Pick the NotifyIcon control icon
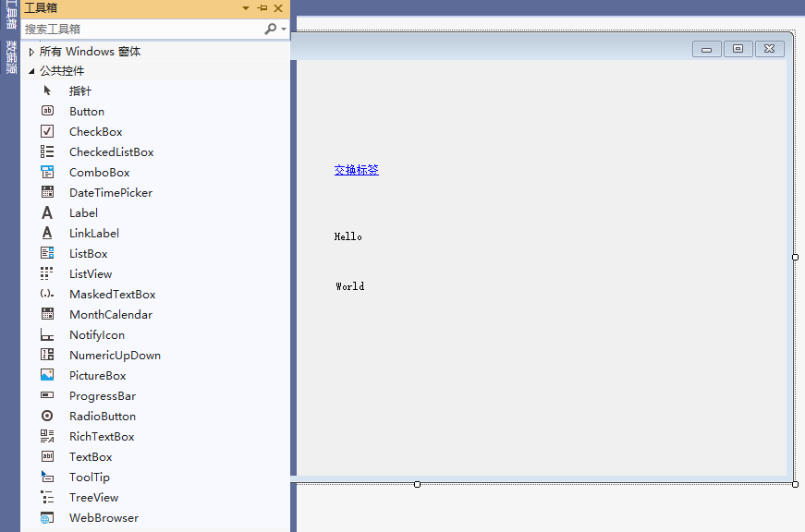 47,334
